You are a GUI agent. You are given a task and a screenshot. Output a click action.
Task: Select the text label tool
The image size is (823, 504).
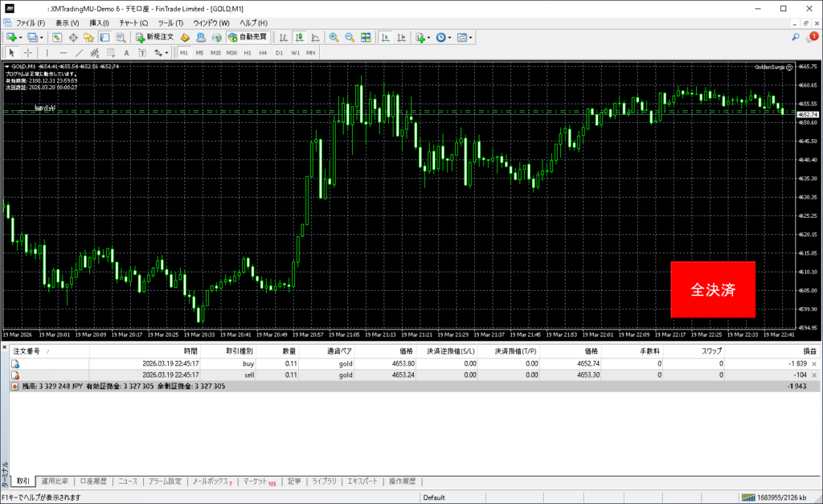pos(126,52)
